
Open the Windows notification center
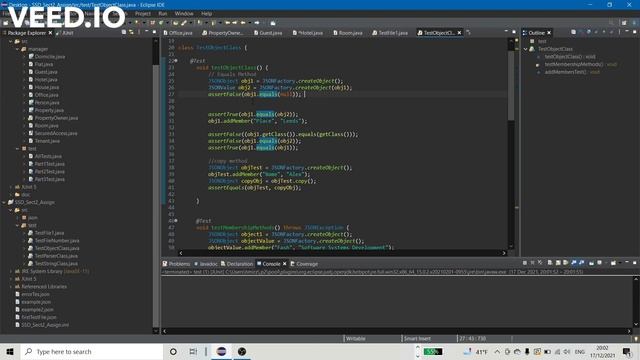pyautogui.click(x=627, y=351)
